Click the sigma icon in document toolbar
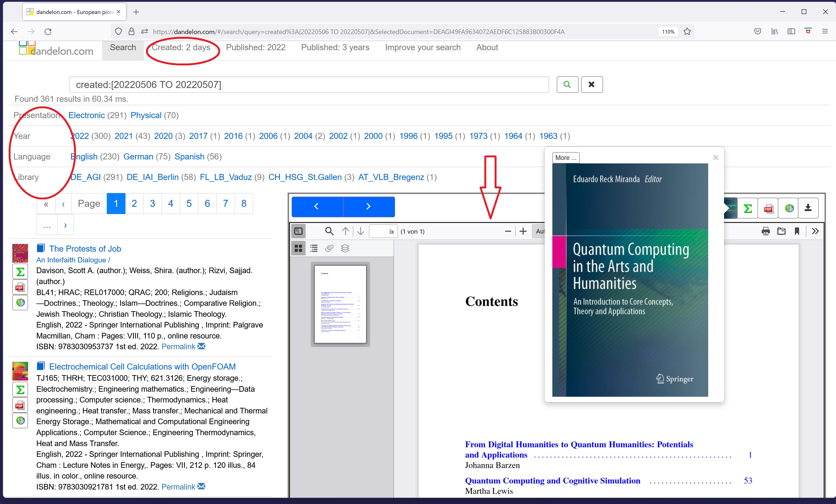The width and height of the screenshot is (836, 504). tap(747, 208)
